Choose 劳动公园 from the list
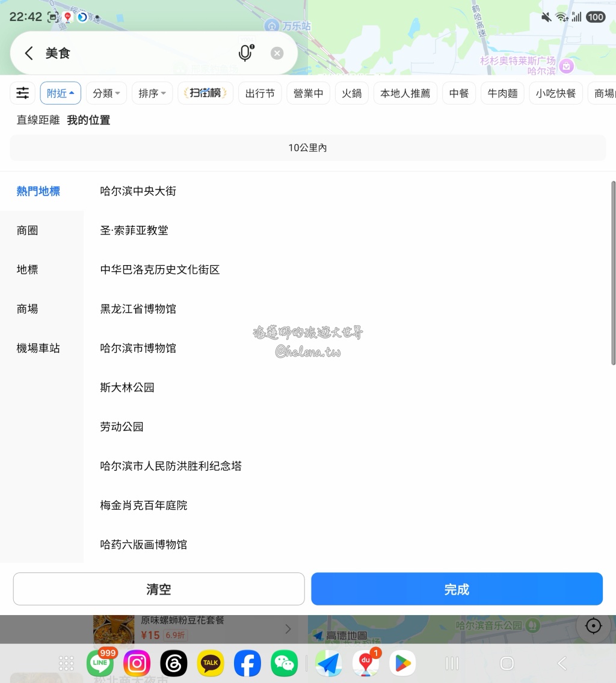Screen dimensions: 616x683 tap(122, 426)
